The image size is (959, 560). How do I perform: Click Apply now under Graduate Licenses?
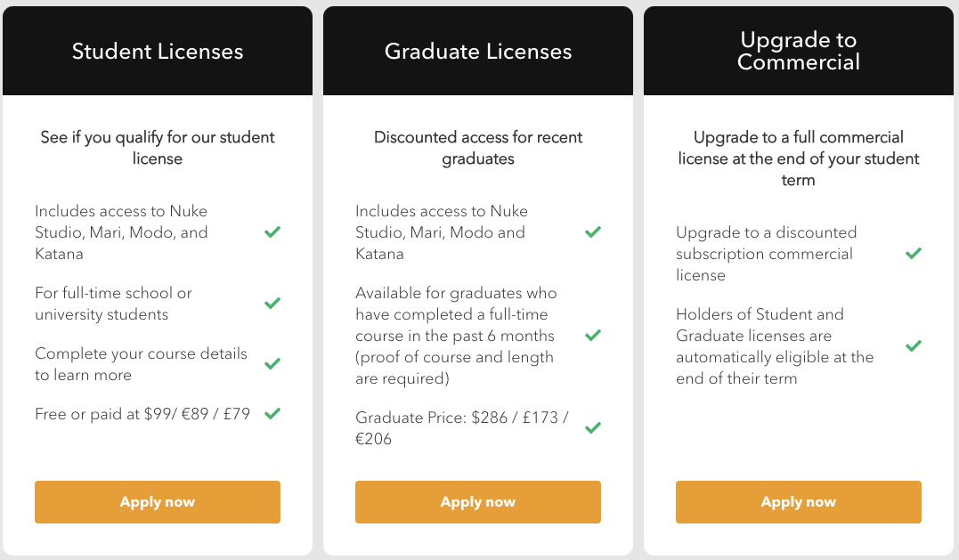[x=477, y=502]
